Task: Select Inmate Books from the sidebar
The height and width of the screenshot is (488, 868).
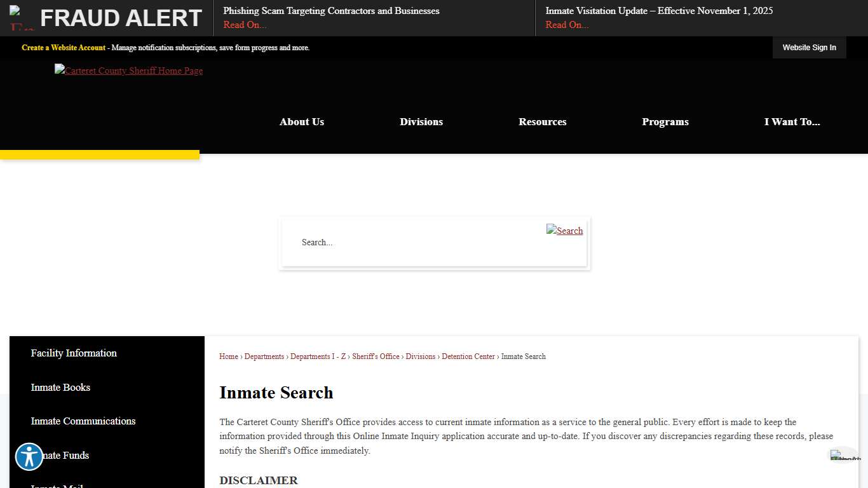Action: point(60,388)
